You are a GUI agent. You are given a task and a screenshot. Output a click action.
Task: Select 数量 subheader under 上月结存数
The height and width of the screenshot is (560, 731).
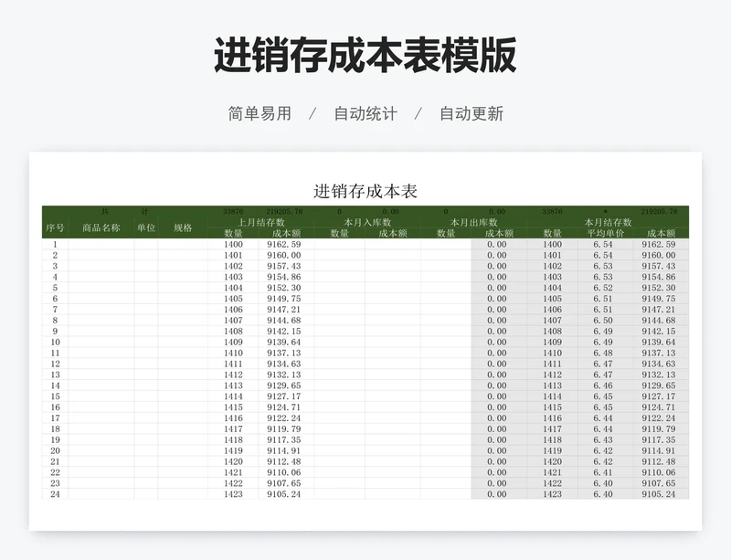233,233
